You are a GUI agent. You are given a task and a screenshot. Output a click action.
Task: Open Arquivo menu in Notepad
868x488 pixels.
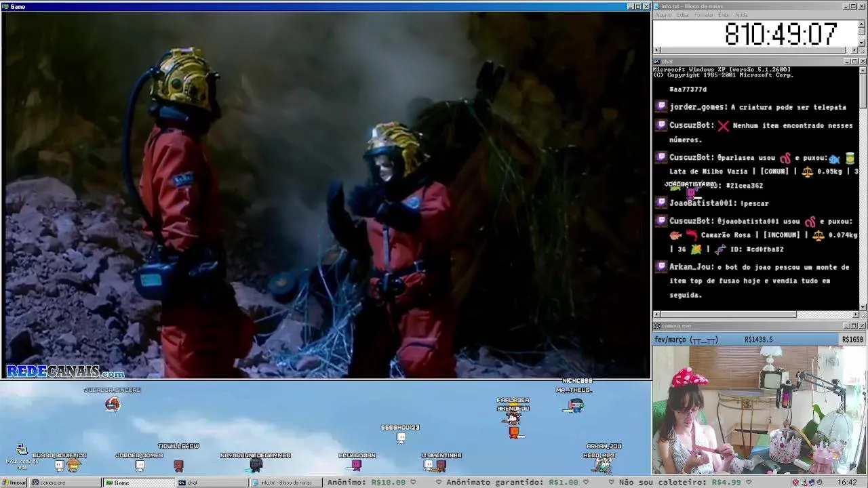click(664, 15)
